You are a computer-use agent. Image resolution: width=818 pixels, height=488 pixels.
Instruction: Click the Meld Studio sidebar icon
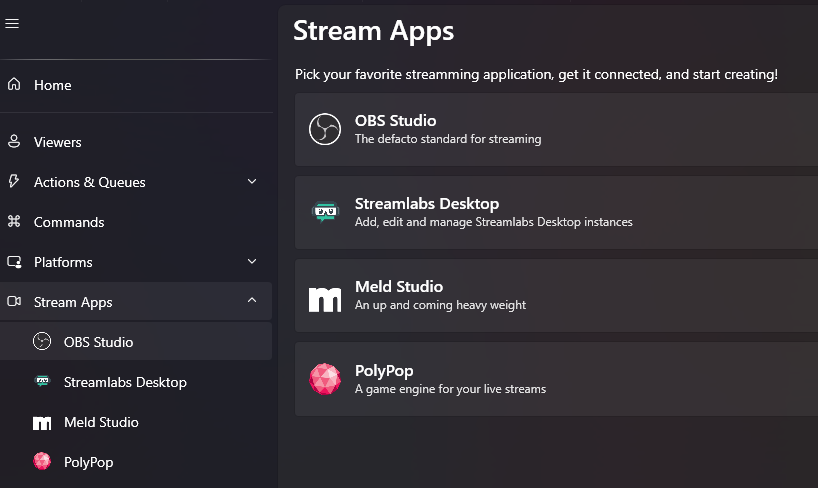(42, 423)
